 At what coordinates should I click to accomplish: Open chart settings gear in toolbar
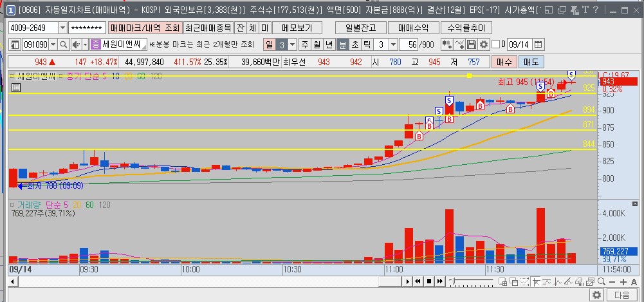click(484, 44)
